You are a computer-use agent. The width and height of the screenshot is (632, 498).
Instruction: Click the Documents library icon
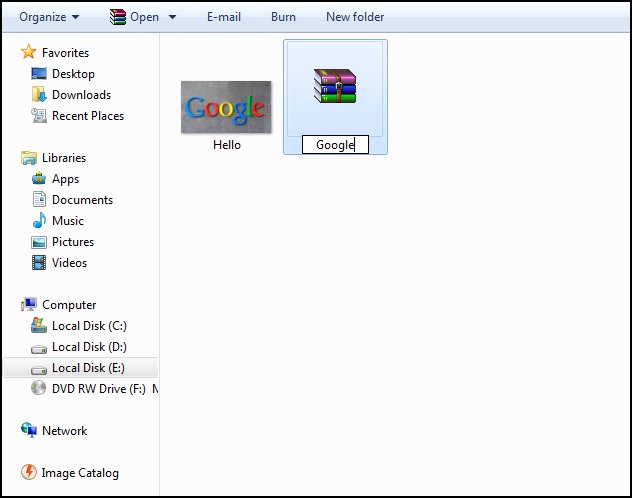tap(39, 199)
